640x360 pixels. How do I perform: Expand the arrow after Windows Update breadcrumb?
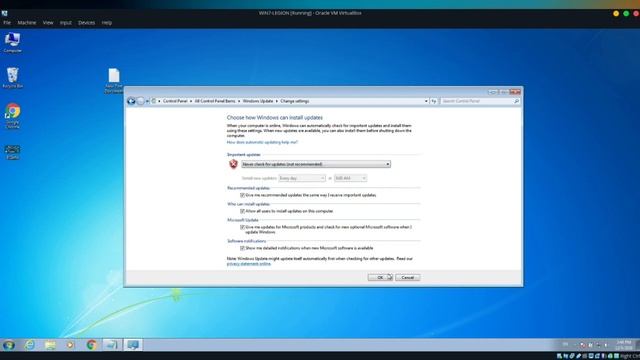point(276,101)
